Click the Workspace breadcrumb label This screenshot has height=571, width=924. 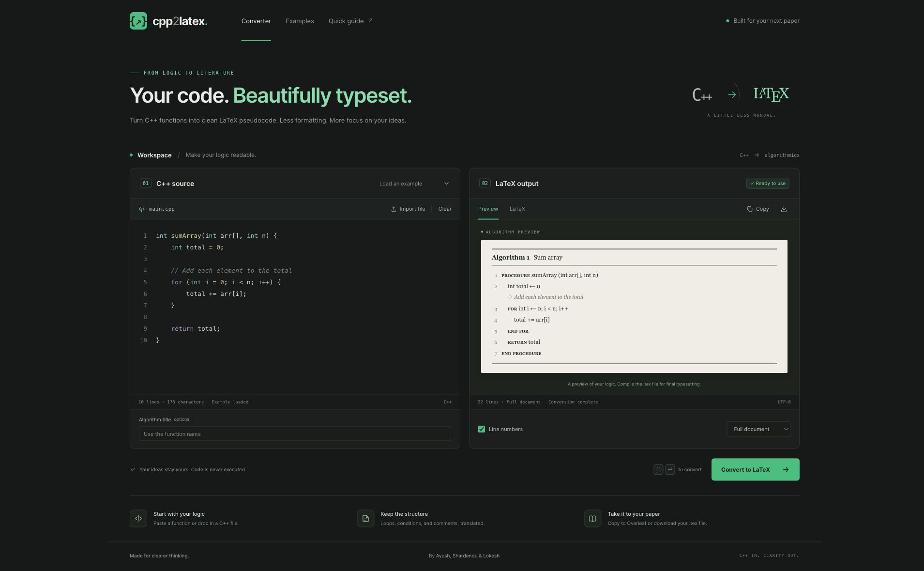[x=154, y=155]
